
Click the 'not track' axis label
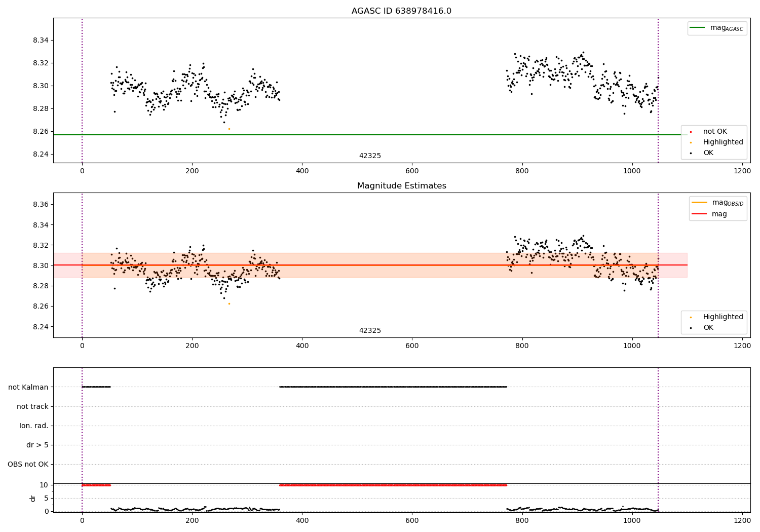pos(32,407)
